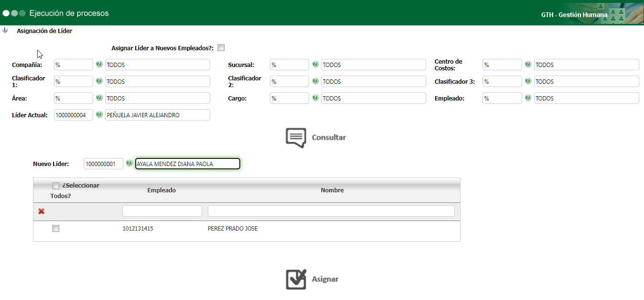This screenshot has height=300, width=644.
Task: Click the Empleado lookup helper icon
Action: click(x=528, y=98)
